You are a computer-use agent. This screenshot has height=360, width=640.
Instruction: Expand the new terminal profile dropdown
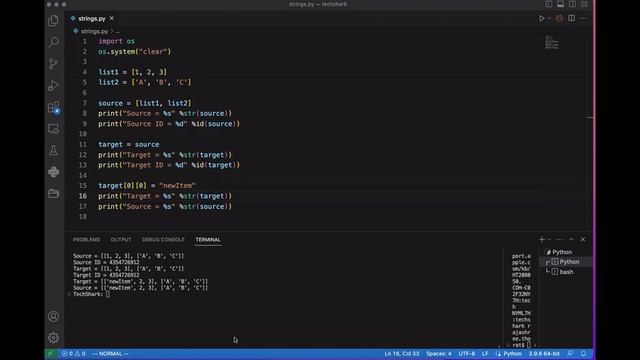[549, 240]
